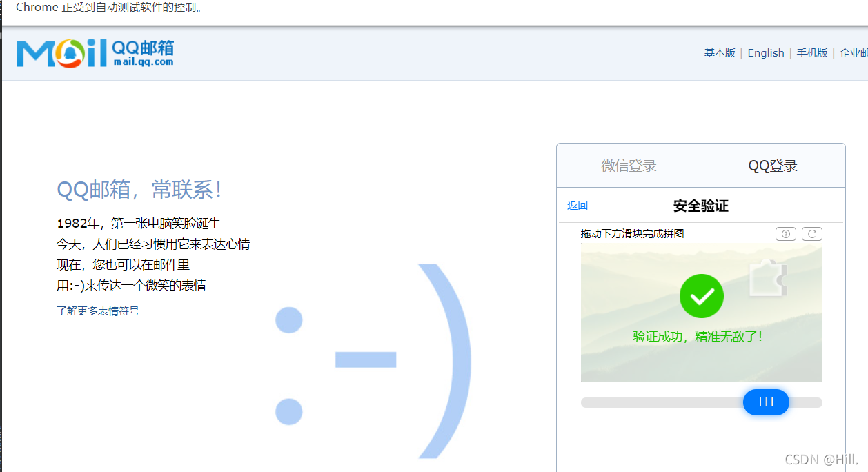Click the QQ Mail logo
This screenshot has width=868, height=472.
[x=95, y=53]
